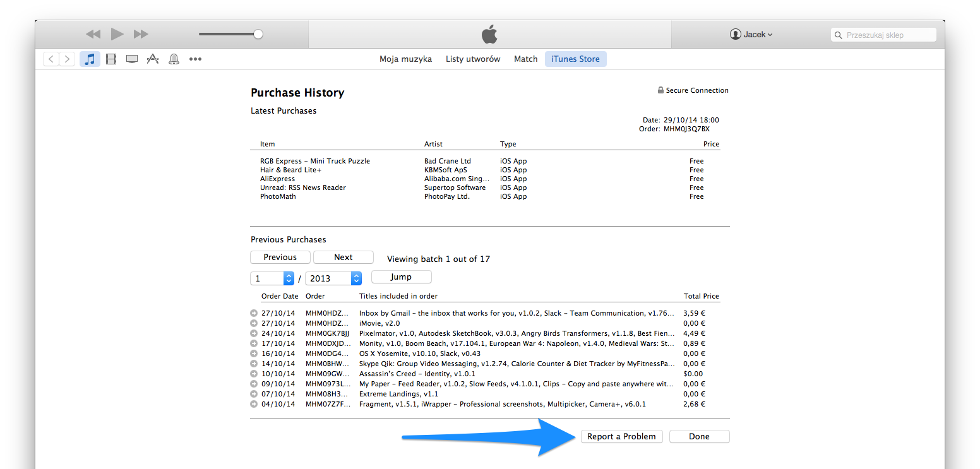Viewport: 980px width, 469px height.
Task: Open order arrow for 04/10/14 Fragment
Action: 254,404
